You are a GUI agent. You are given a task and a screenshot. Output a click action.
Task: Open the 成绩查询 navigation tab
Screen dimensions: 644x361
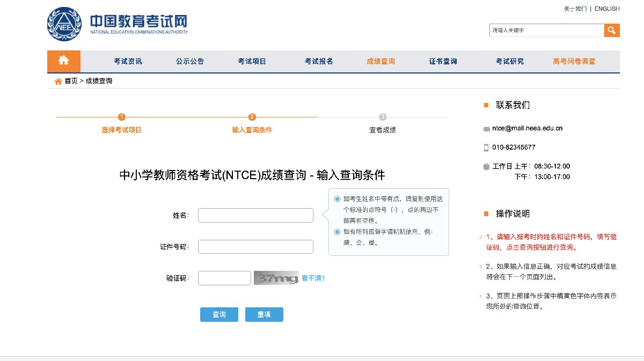(381, 61)
